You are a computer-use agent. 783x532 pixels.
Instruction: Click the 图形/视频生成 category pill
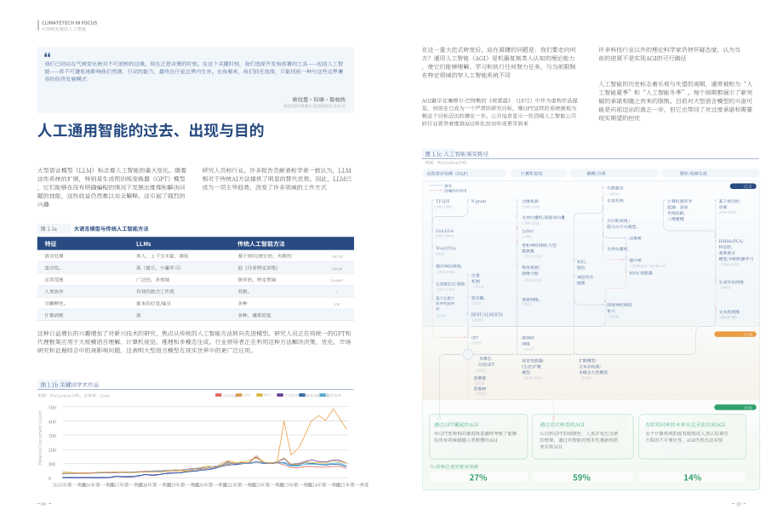pos(710,174)
